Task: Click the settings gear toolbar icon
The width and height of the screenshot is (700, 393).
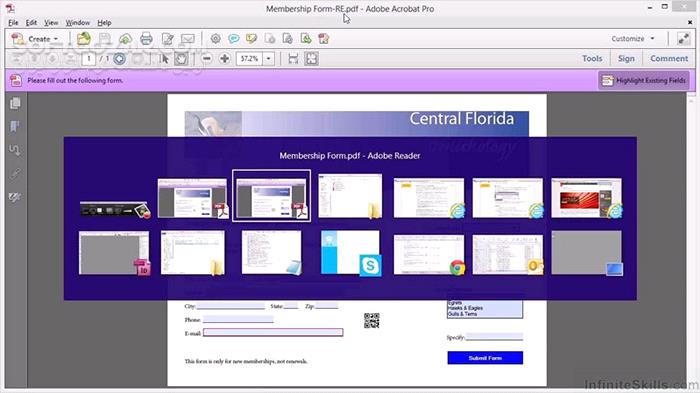Action: coord(216,39)
